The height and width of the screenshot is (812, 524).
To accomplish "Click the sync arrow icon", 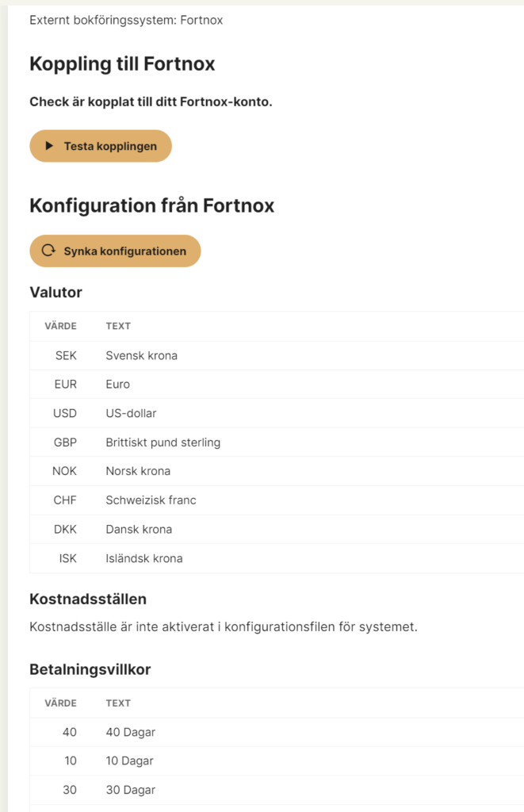I will [x=48, y=251].
